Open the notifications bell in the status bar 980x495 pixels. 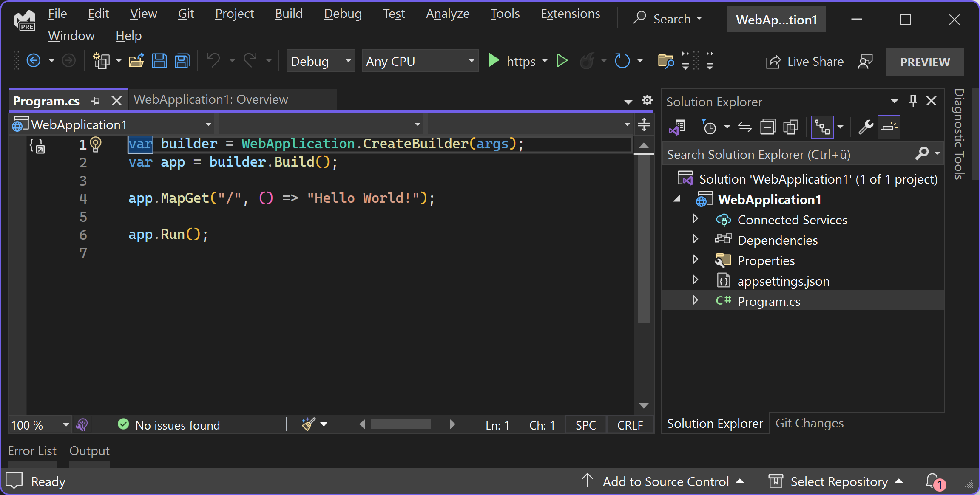tap(933, 481)
